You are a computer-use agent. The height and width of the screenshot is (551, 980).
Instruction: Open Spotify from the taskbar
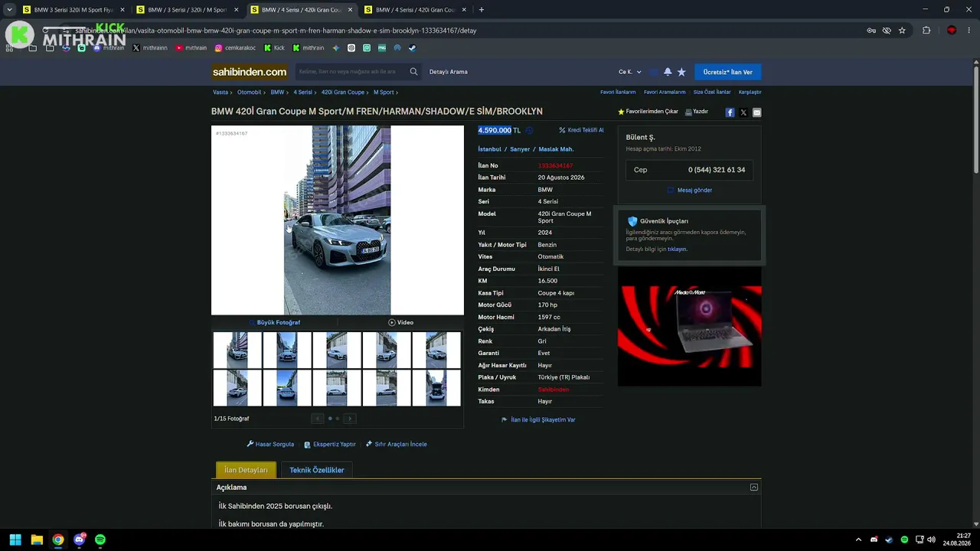click(100, 540)
